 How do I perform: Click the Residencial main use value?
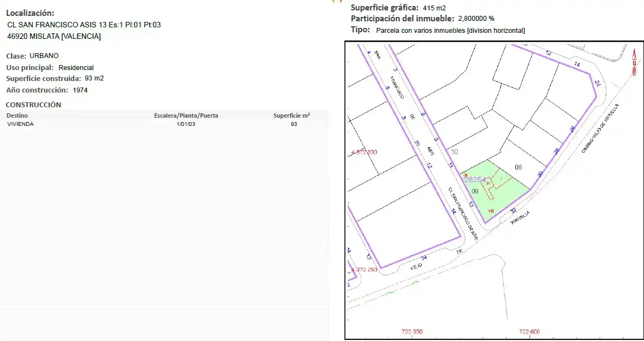pyautogui.click(x=76, y=68)
